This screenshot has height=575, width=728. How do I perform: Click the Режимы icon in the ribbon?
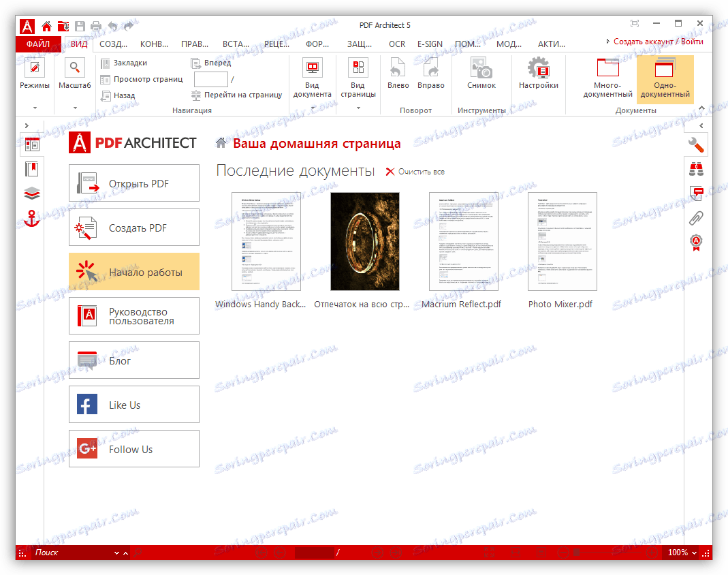(x=34, y=68)
